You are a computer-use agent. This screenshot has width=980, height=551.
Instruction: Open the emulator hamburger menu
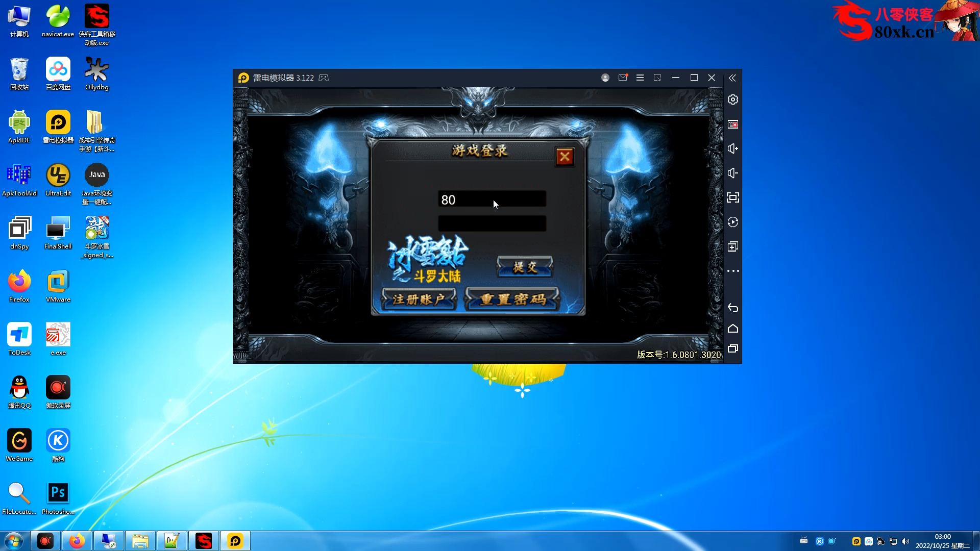640,78
